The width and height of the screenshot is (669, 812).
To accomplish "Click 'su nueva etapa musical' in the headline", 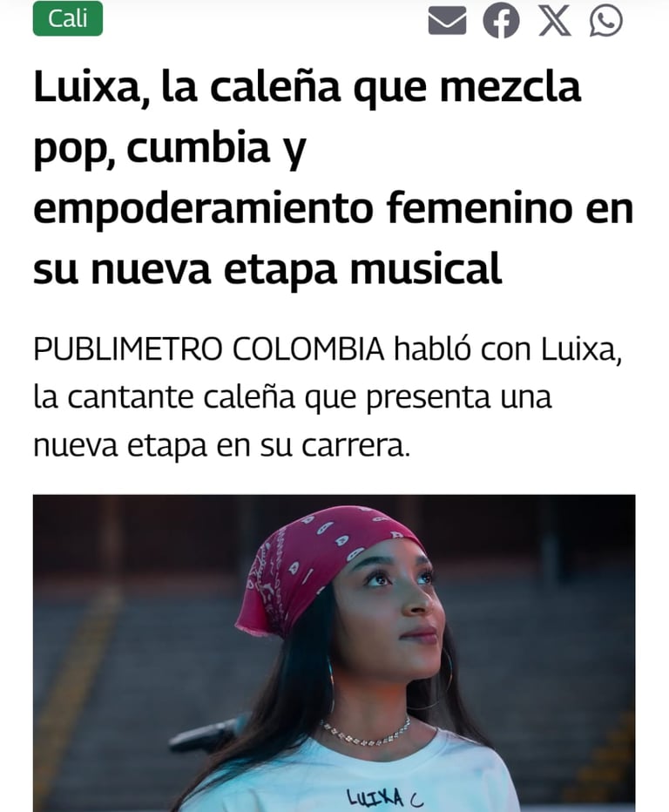I will [x=267, y=268].
